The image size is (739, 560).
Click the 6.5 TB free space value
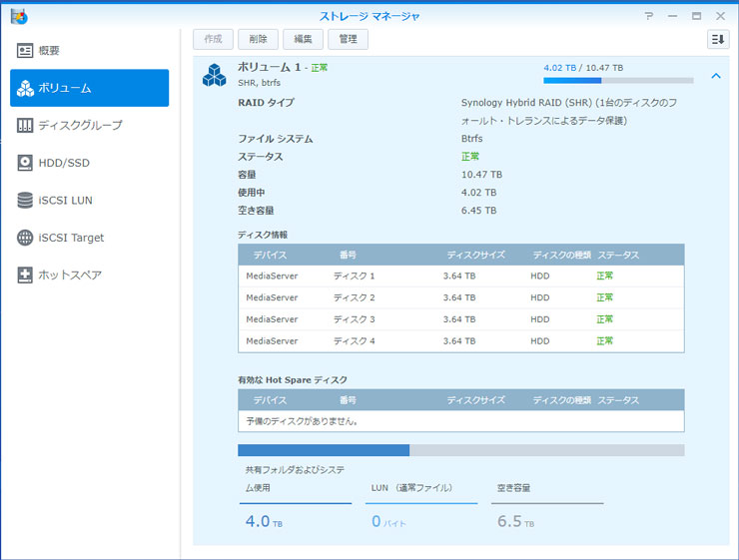click(x=515, y=521)
